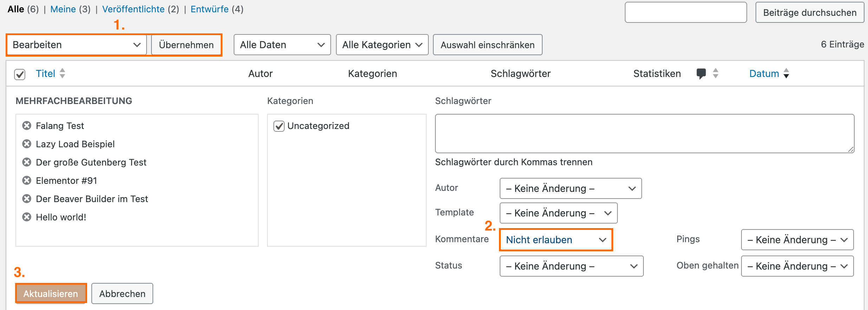Screen dimensions: 868x310
Task: Show Veröffentlichte posts
Action: [133, 9]
